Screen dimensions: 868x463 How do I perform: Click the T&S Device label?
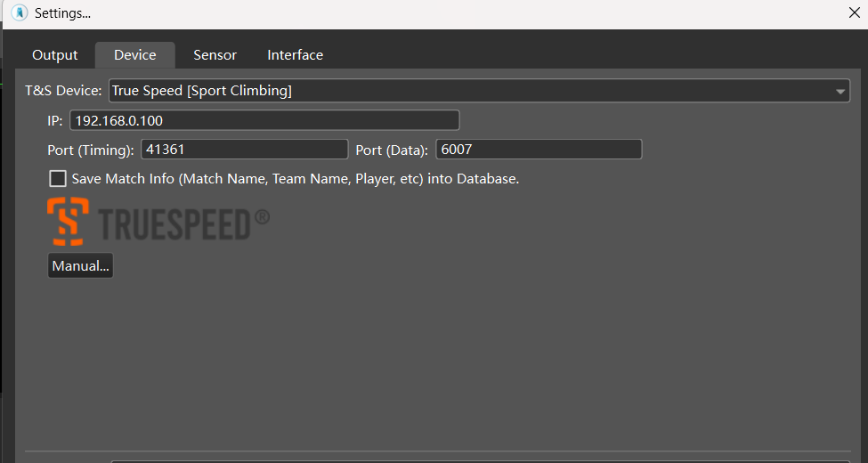pos(63,91)
